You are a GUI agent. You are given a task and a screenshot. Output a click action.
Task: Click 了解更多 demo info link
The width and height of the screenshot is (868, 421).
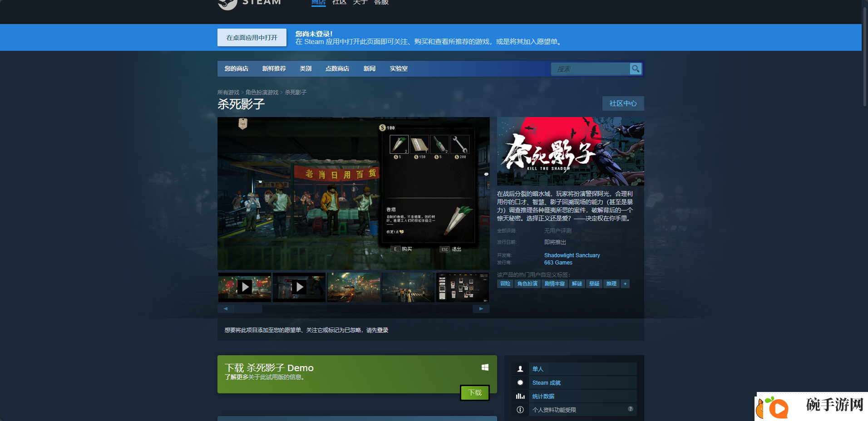[x=237, y=377]
